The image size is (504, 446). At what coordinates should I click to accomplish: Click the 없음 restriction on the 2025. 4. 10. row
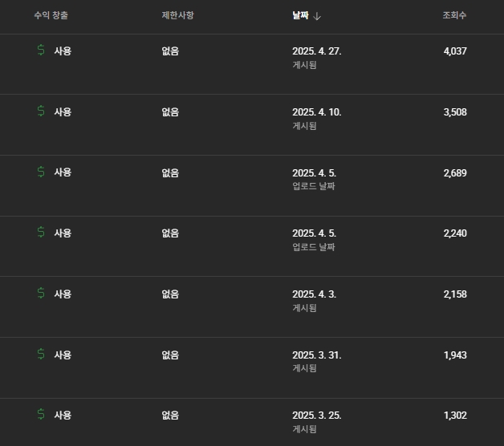point(170,112)
